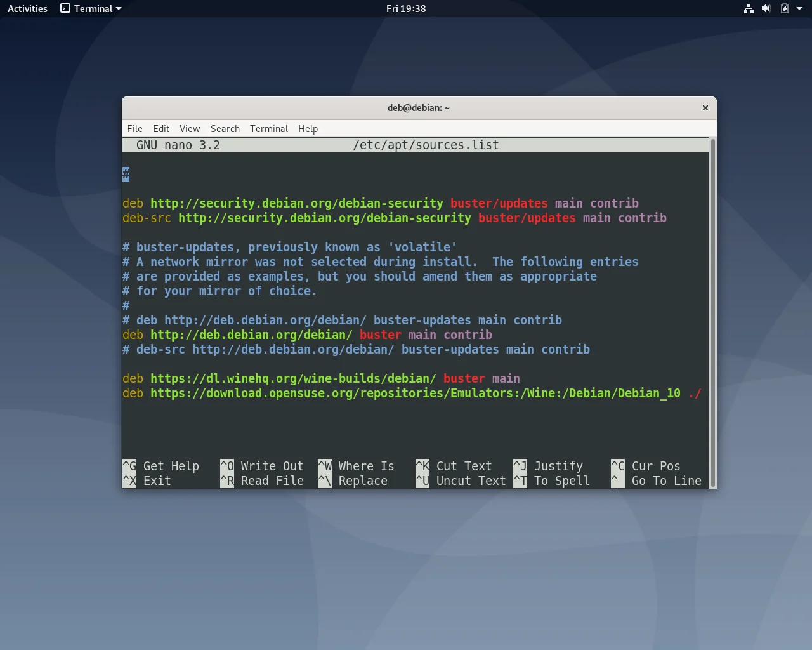Open the Terminal app menu dropdown in top bar
This screenshot has height=650, width=812.
click(x=118, y=9)
